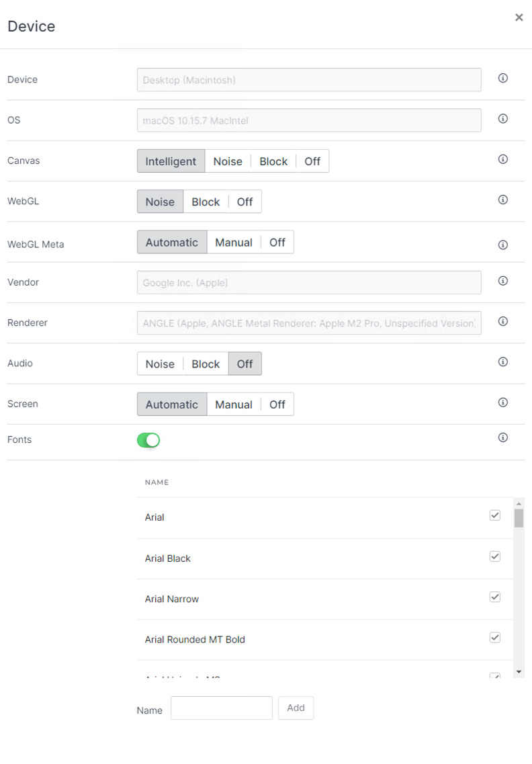Select the Arial Narrow row text
The width and height of the screenshot is (532, 764).
coord(172,599)
